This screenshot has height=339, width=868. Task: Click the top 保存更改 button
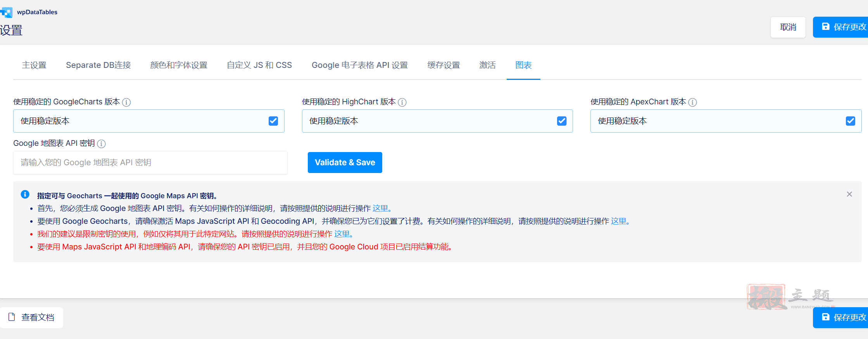click(x=840, y=27)
